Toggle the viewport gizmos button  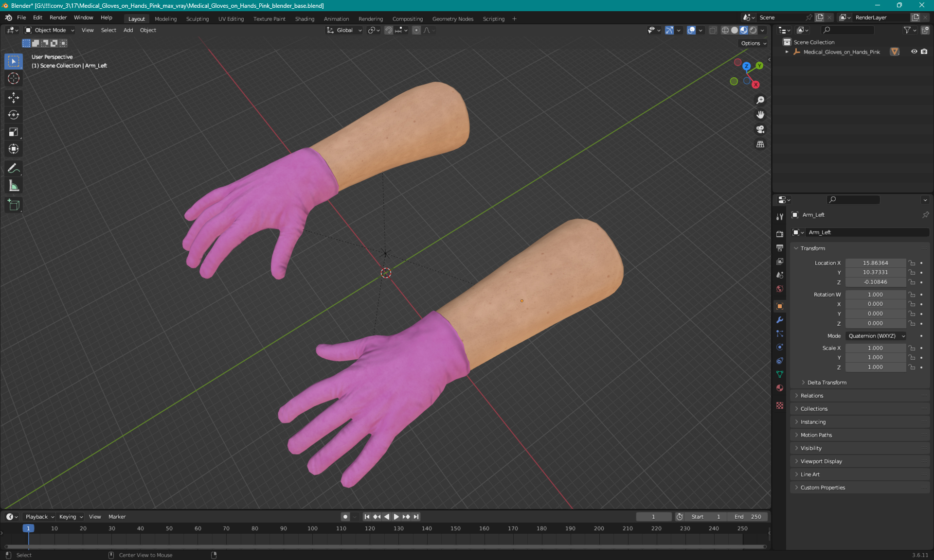(669, 30)
